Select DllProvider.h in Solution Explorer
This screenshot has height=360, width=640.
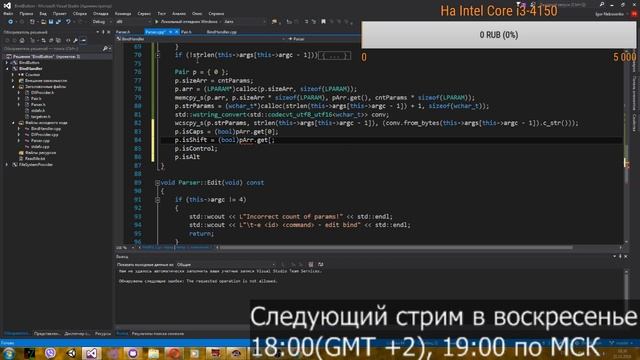(x=42, y=93)
